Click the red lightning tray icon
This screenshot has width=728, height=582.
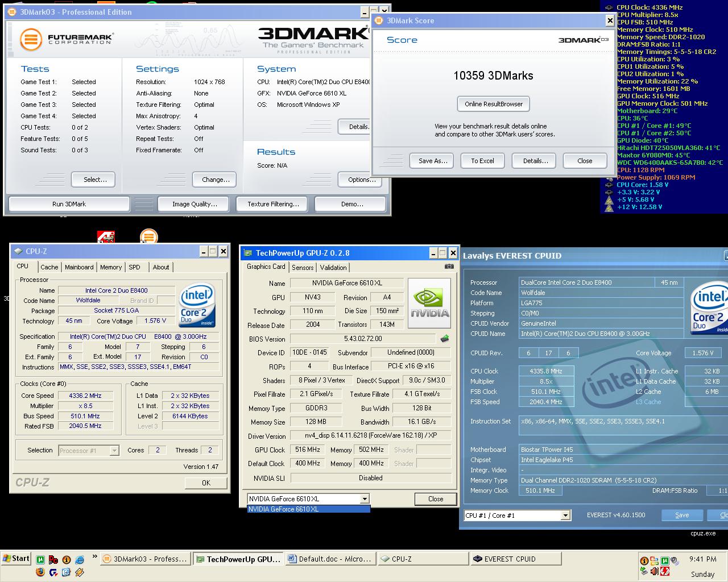coord(665,571)
